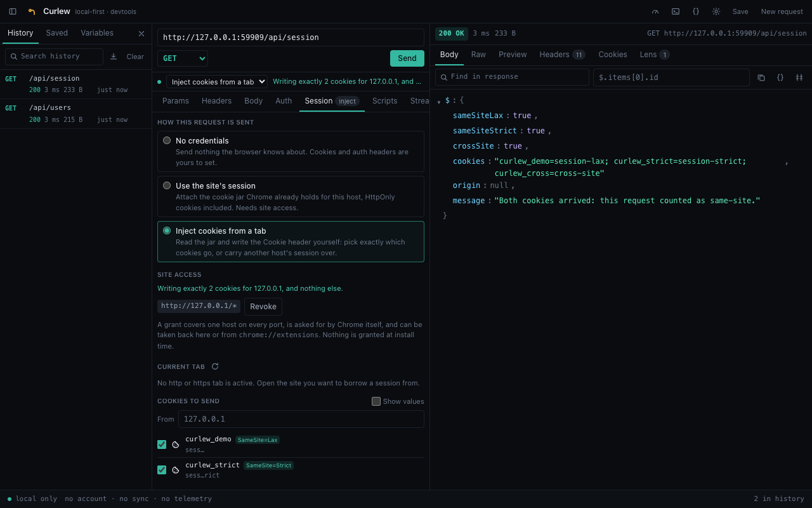Open the Inject cookies from a tab dropdown
This screenshot has height=508, width=812.
(217, 82)
